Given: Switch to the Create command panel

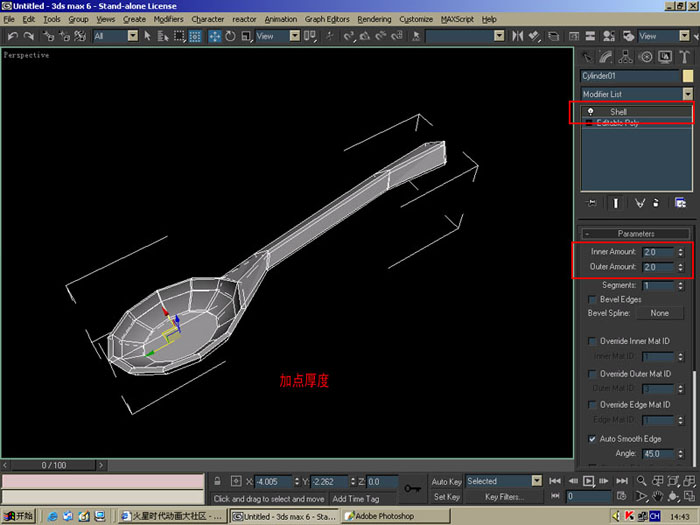Looking at the screenshot, I should pos(587,57).
